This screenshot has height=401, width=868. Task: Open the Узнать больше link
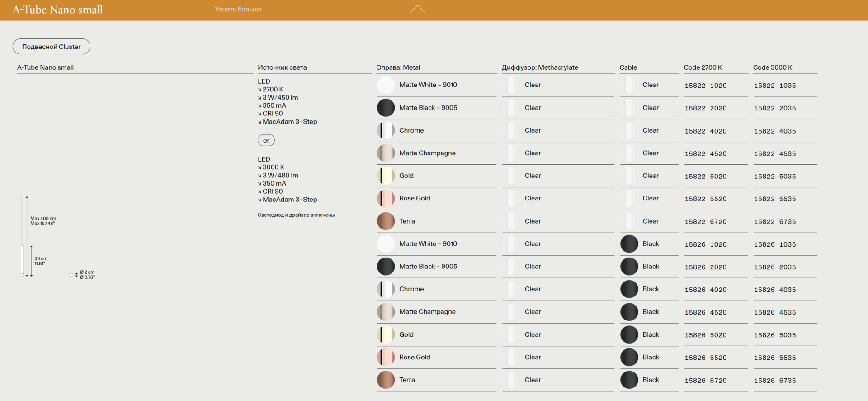(x=238, y=10)
